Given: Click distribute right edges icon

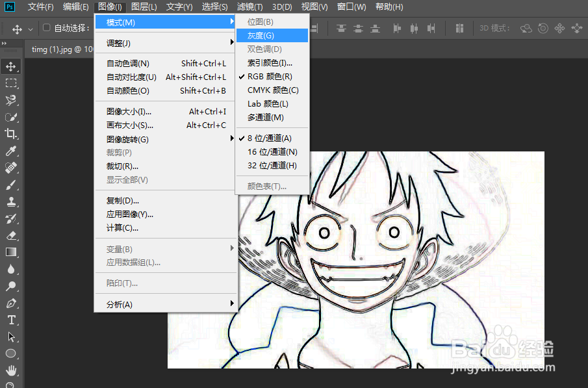Looking at the screenshot, I should pyautogui.click(x=431, y=28).
